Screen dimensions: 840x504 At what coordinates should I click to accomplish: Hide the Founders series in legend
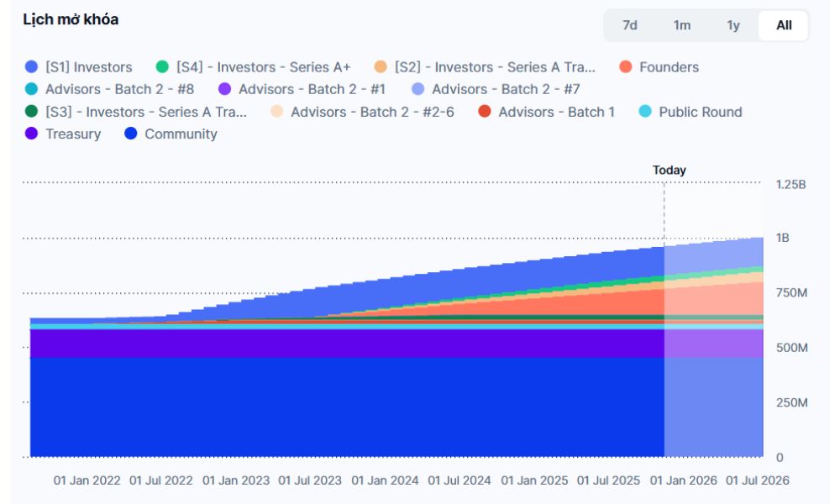(668, 67)
